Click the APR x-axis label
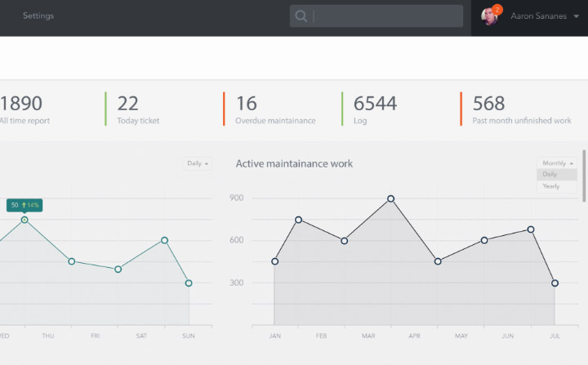 [x=414, y=336]
